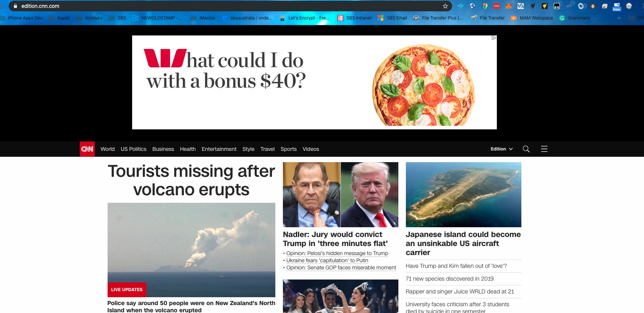Click the MetaMask fox extension icon

509,6
